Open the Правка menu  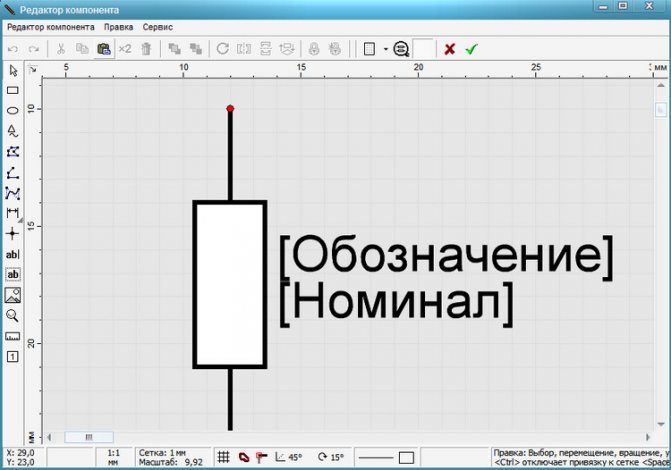coord(118,27)
